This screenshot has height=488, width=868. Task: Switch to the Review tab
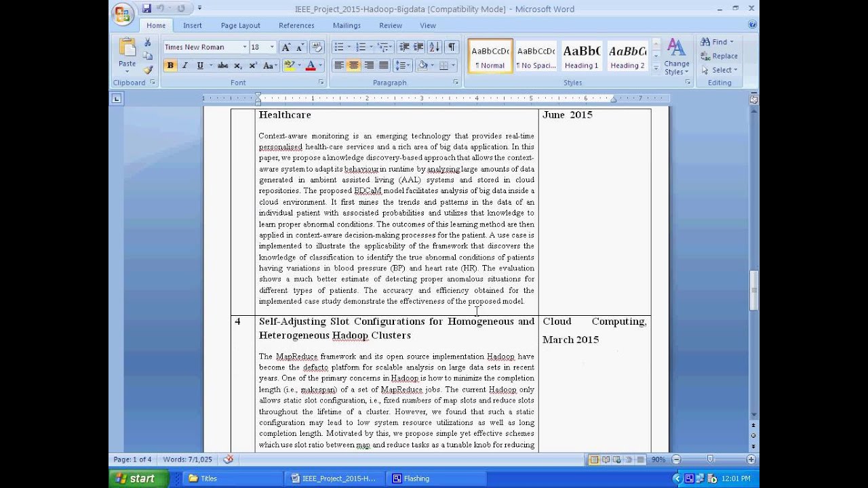[x=391, y=26]
